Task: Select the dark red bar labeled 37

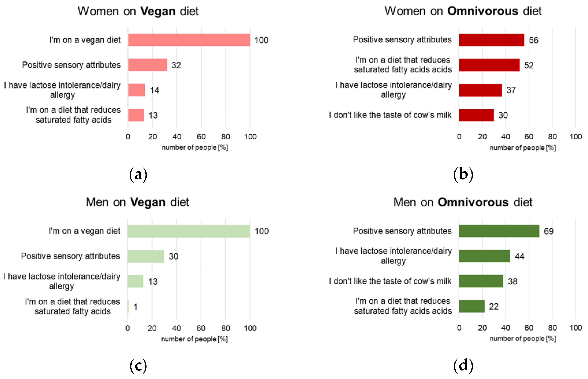Action: [x=480, y=90]
